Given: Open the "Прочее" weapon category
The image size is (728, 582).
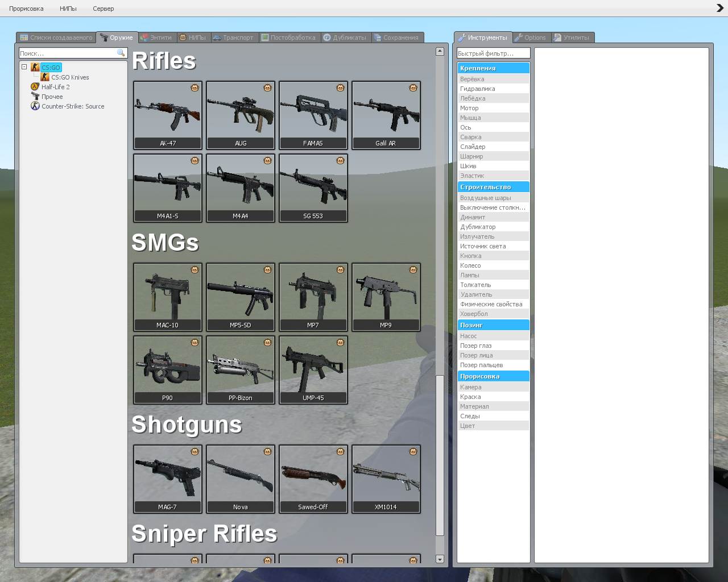Looking at the screenshot, I should tap(52, 97).
